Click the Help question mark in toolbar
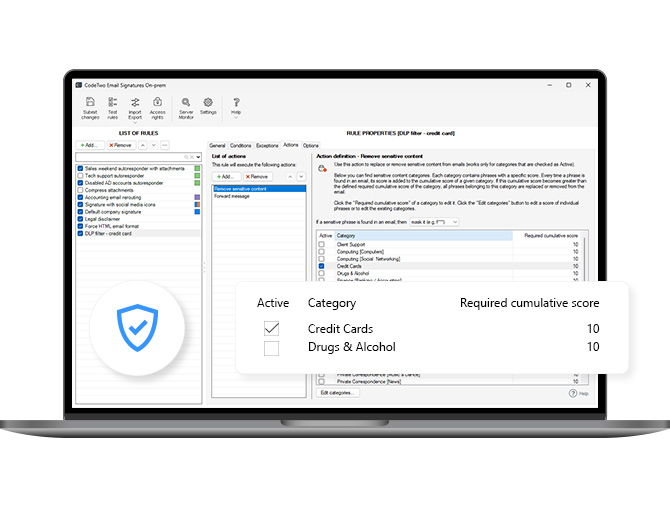This screenshot has width=670, height=508. [x=237, y=106]
